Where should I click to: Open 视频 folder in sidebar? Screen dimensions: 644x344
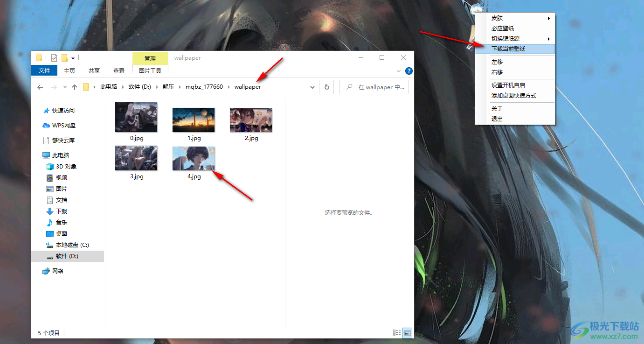pos(61,178)
